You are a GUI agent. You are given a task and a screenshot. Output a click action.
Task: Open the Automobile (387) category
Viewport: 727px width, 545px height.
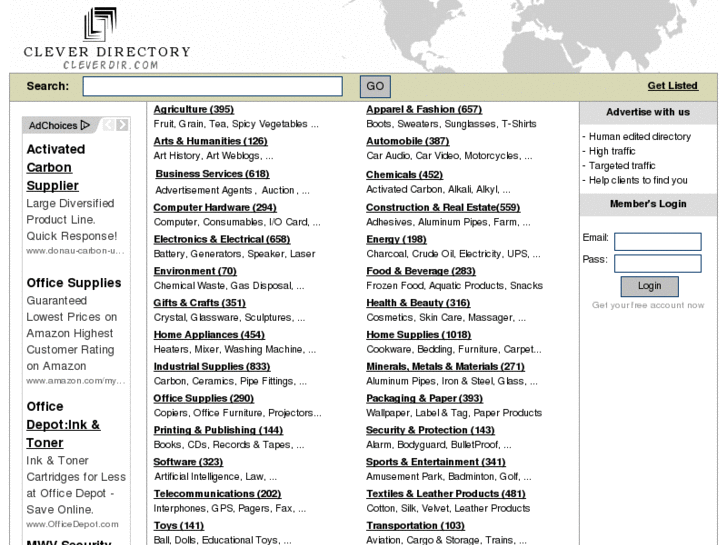(x=408, y=141)
